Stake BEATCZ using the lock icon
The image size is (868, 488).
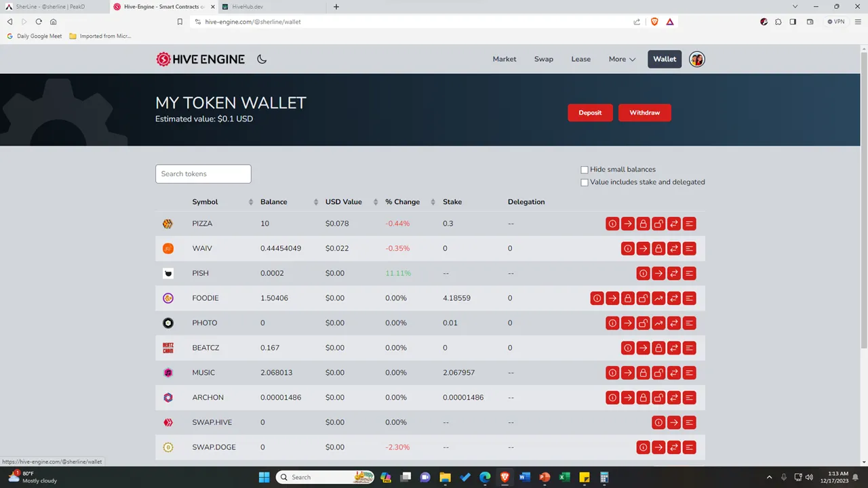point(658,348)
